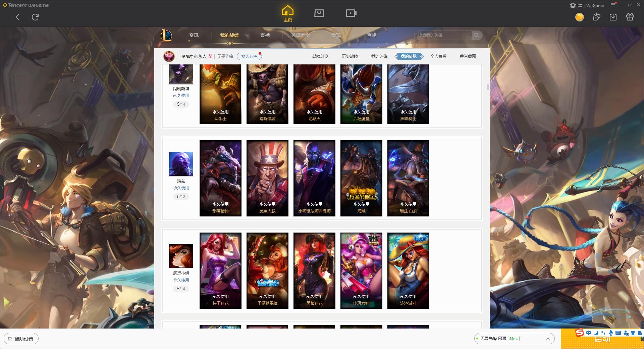Open the shop bag icon in the top bar
The width and height of the screenshot is (644, 349).
[319, 13]
